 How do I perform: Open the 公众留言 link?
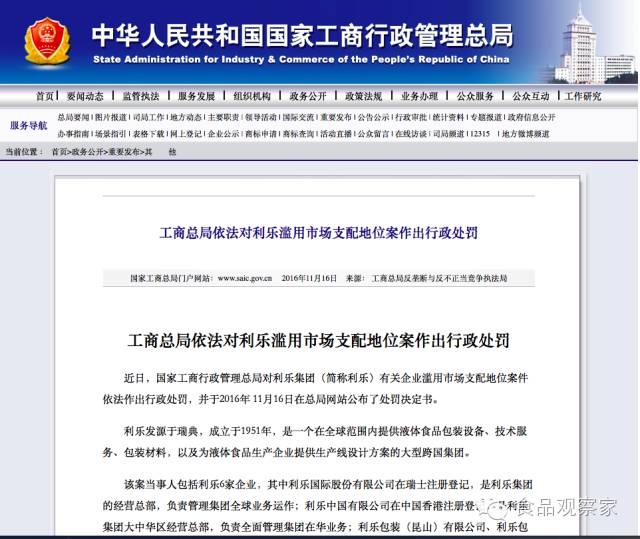pos(373,134)
